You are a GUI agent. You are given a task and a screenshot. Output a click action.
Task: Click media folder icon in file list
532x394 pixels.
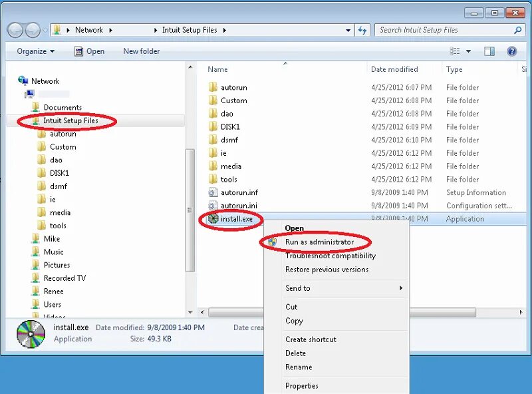point(213,166)
